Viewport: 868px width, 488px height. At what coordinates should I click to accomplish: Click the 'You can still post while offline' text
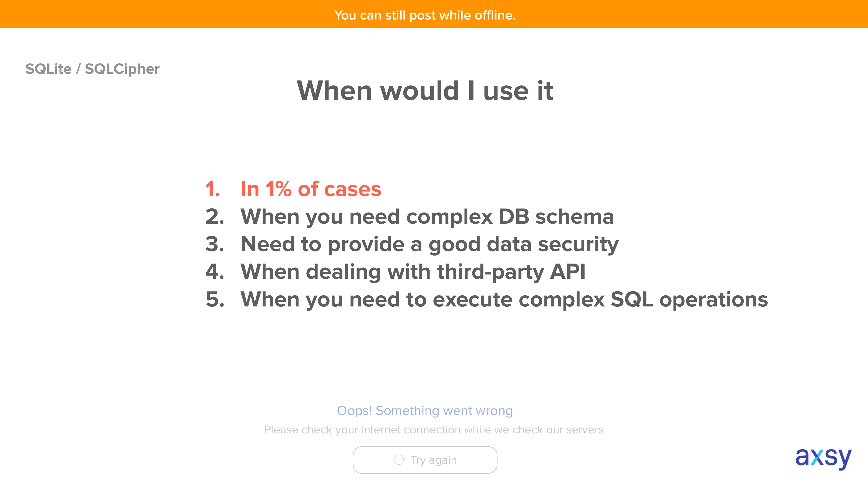tap(425, 15)
